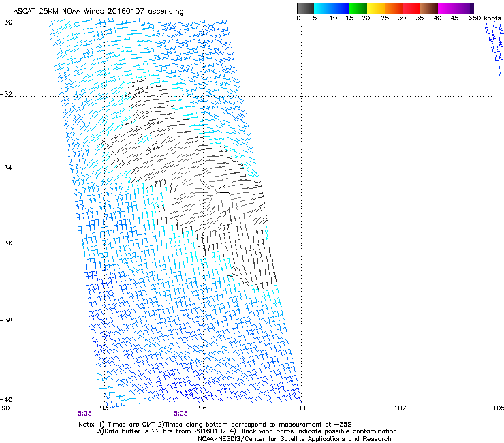
Task: Click the title 'ASCAT 25KM NOAA Winds 20160107 ascending'
Action: (98, 12)
